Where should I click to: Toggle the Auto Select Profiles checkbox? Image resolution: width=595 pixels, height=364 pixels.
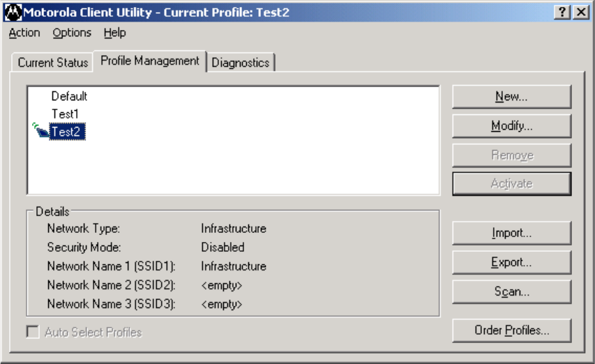[33, 332]
